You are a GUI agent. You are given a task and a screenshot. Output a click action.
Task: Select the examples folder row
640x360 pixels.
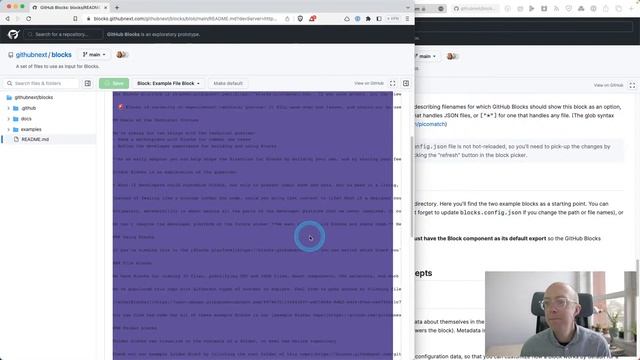tap(49, 129)
